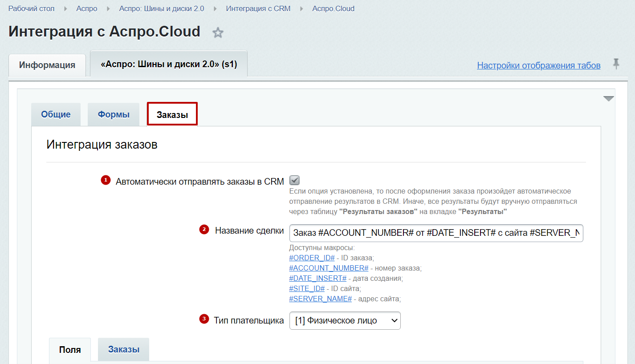Collapse the settings block with triangle arrow
The image size is (635, 364).
click(x=608, y=99)
